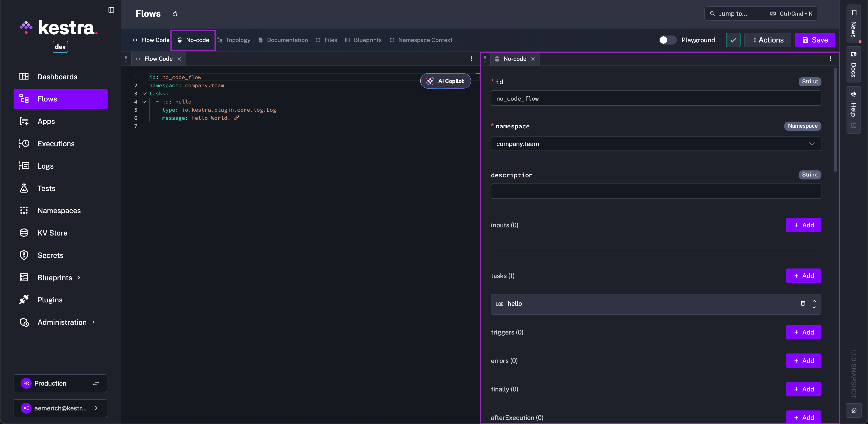Enable the Playground toggle
868x424 pixels.
pos(667,40)
